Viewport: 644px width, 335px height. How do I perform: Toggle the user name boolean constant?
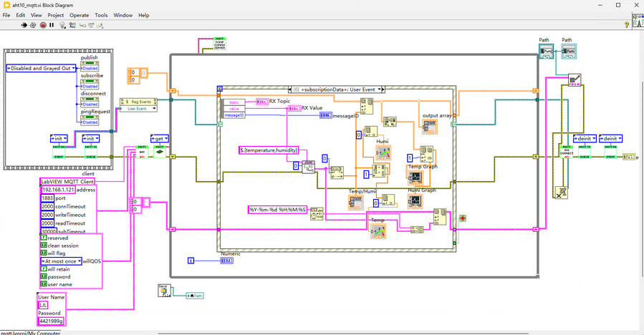pos(44,284)
